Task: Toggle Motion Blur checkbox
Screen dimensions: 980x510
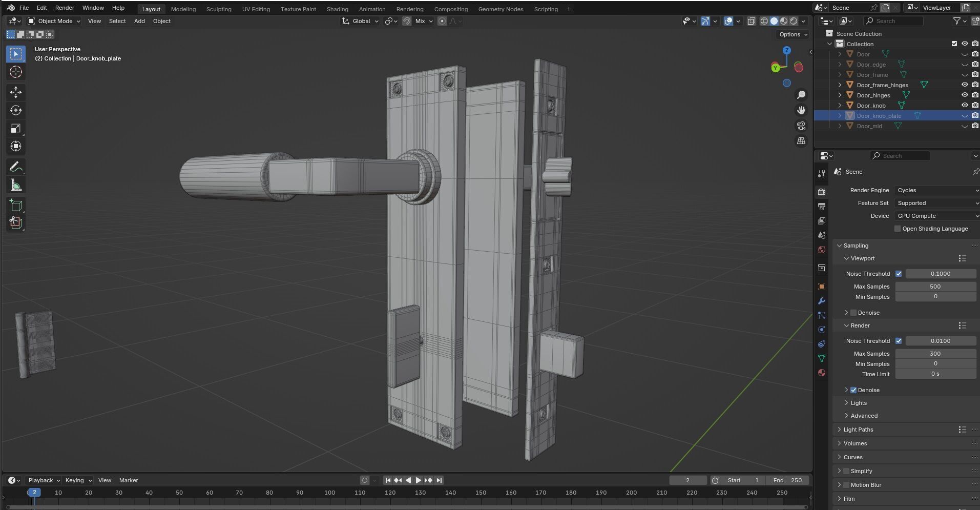Action: point(846,485)
